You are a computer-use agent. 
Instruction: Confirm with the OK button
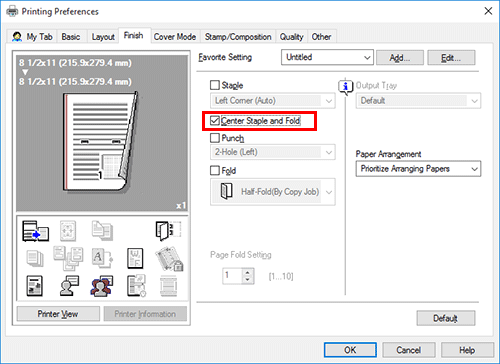(350, 350)
